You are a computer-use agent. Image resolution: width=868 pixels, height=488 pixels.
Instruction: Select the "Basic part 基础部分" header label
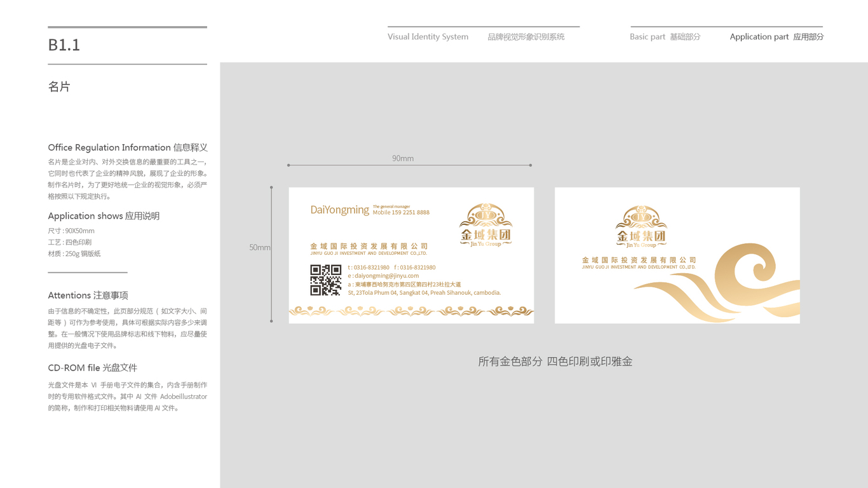click(665, 37)
